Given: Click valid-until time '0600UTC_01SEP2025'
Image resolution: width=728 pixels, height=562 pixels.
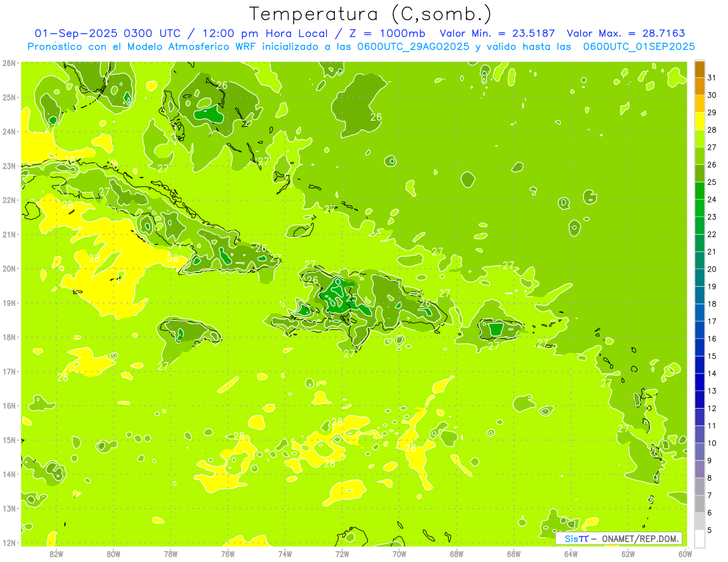Looking at the screenshot, I should click(639, 46).
